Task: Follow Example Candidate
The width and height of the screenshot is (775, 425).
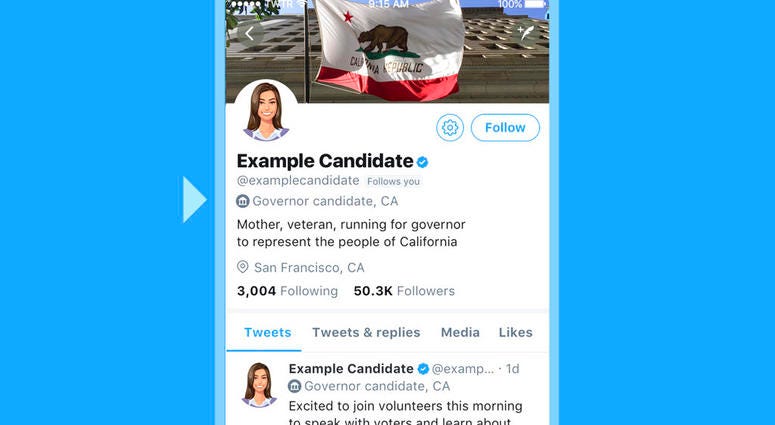Action: [505, 128]
